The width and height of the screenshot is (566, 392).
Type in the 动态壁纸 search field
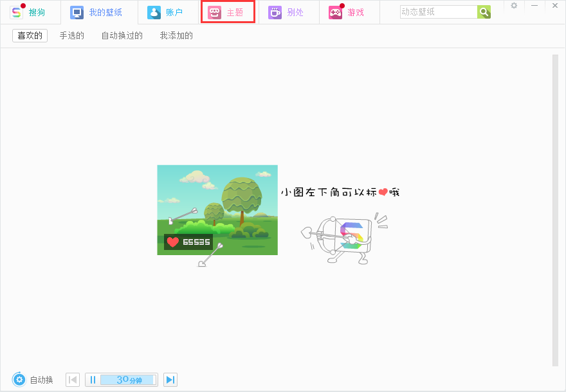tap(437, 12)
